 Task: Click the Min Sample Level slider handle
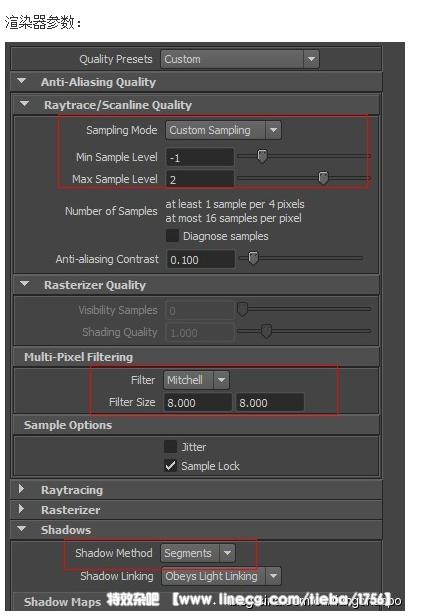(x=262, y=156)
